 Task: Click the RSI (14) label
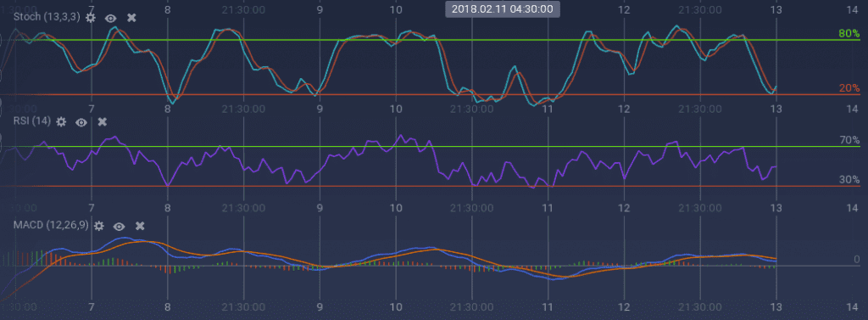[33, 121]
